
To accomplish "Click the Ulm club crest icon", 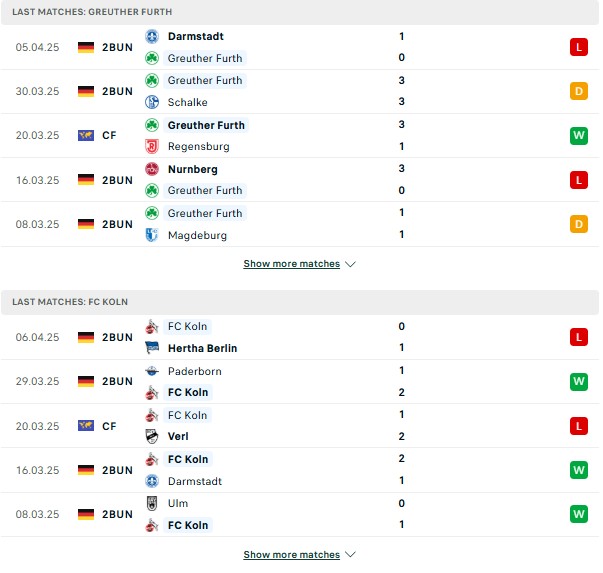I will pyautogui.click(x=152, y=503).
